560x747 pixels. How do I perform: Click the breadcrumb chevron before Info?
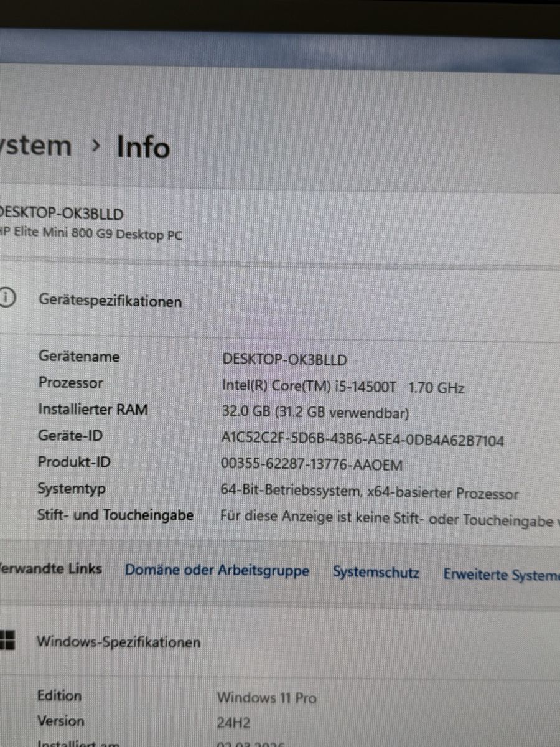coord(95,146)
